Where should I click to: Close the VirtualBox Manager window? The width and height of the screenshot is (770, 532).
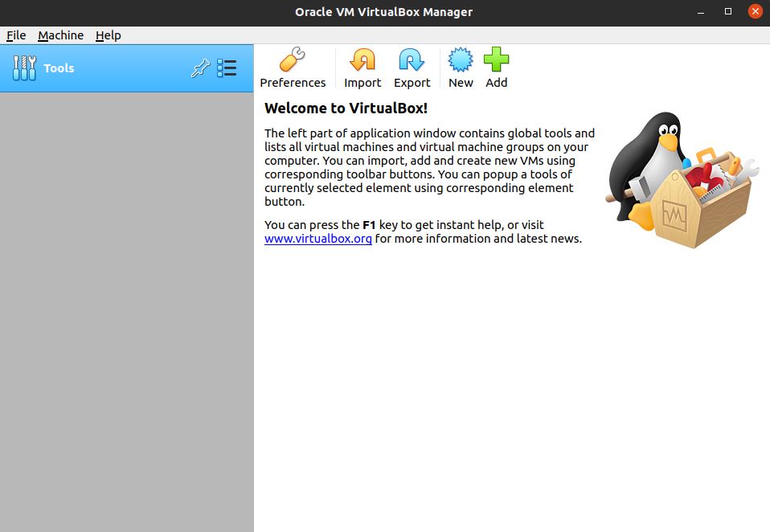click(756, 11)
